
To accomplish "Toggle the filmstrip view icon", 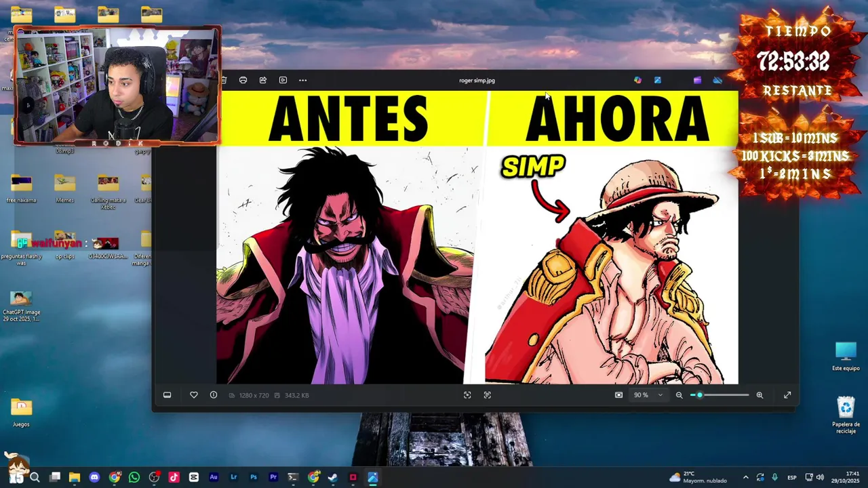I will 167,395.
